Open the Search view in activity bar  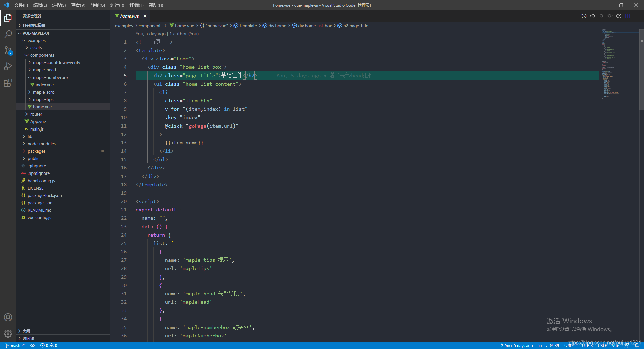pyautogui.click(x=8, y=34)
